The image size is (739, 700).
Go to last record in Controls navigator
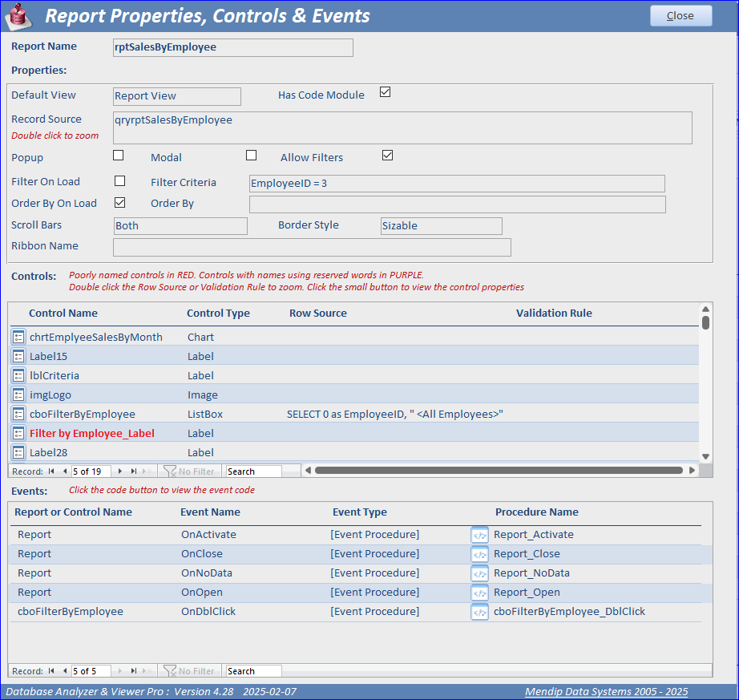[x=134, y=471]
